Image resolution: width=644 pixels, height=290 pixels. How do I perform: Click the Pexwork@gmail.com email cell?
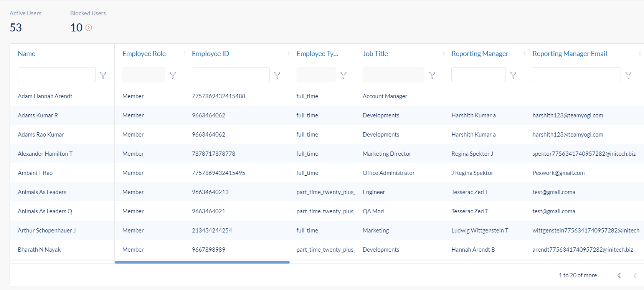[558, 173]
